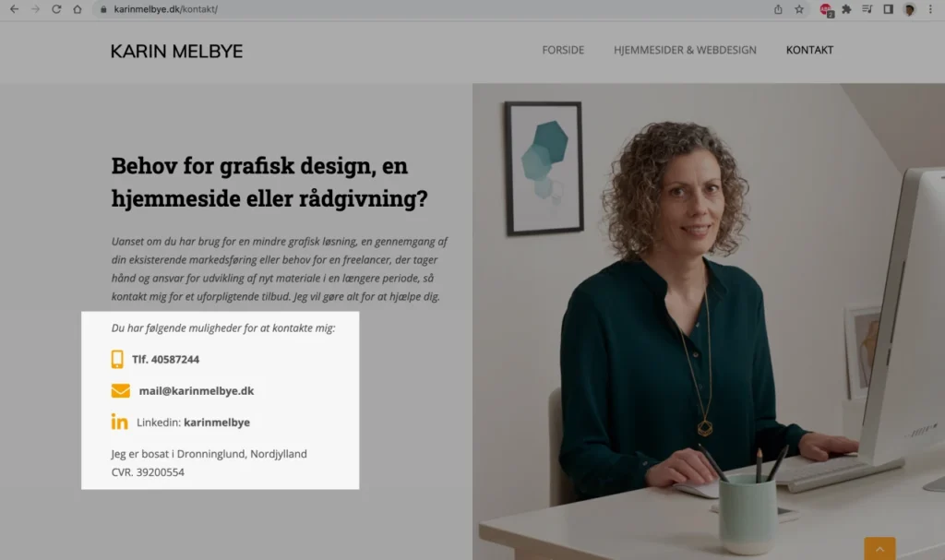Open the browser home page icon
This screenshot has width=945, height=560.
[x=78, y=9]
